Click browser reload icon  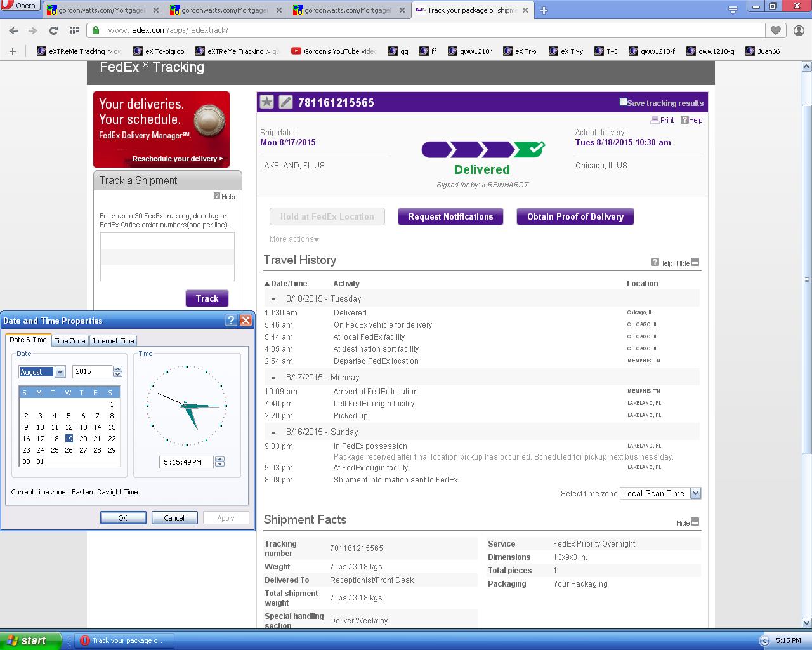(x=53, y=30)
